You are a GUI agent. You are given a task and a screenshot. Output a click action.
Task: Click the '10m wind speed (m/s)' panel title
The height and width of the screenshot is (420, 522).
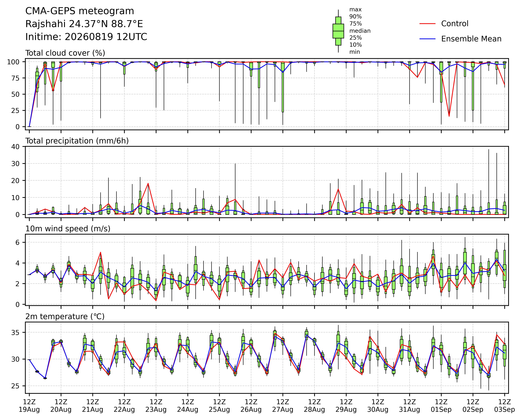68,229
